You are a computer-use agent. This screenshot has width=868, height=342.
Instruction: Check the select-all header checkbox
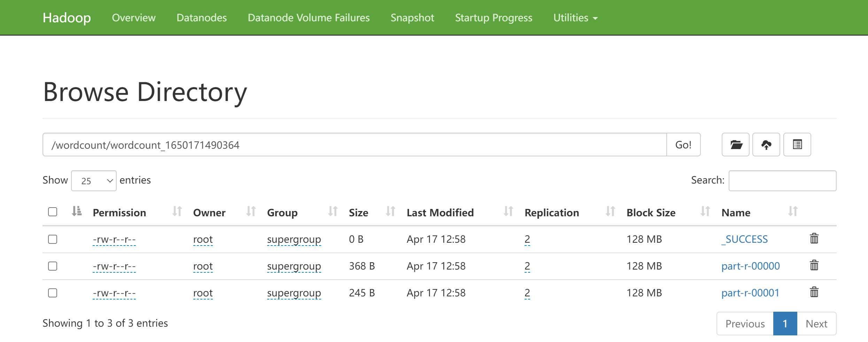[x=53, y=212]
